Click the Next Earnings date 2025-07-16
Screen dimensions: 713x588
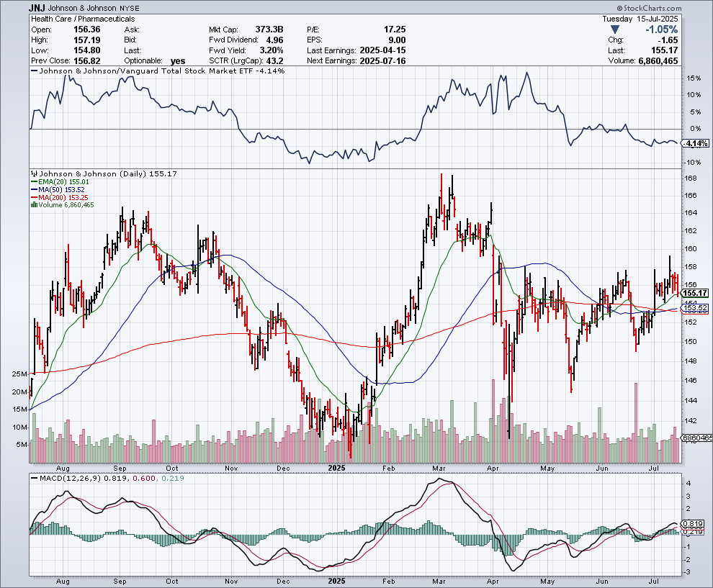(x=382, y=61)
